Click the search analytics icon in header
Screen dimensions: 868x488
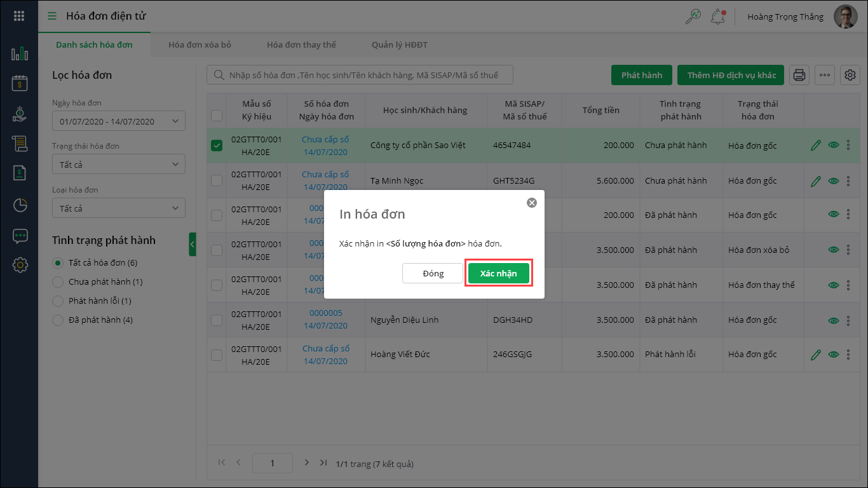point(693,17)
